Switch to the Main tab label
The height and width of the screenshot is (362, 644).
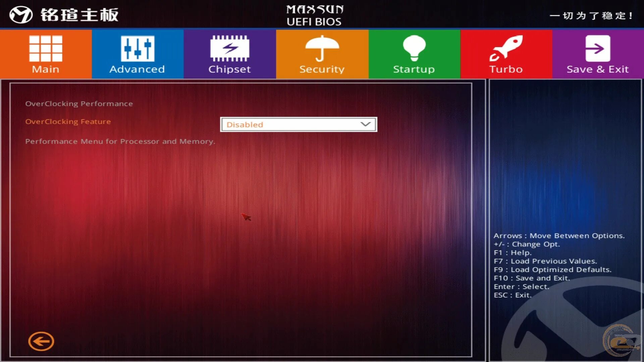pos(46,69)
